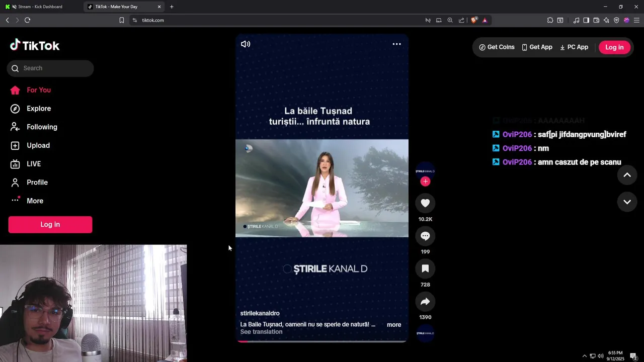Open the Extensions puzzle icon
The height and width of the screenshot is (362, 644).
coord(550,20)
